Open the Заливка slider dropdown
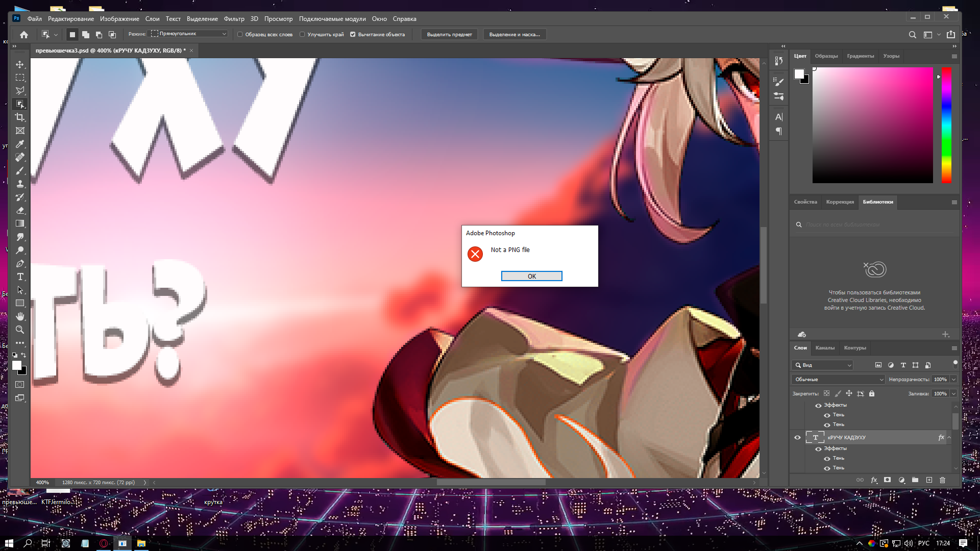Screen dimensions: 980x551 pyautogui.click(x=953, y=394)
